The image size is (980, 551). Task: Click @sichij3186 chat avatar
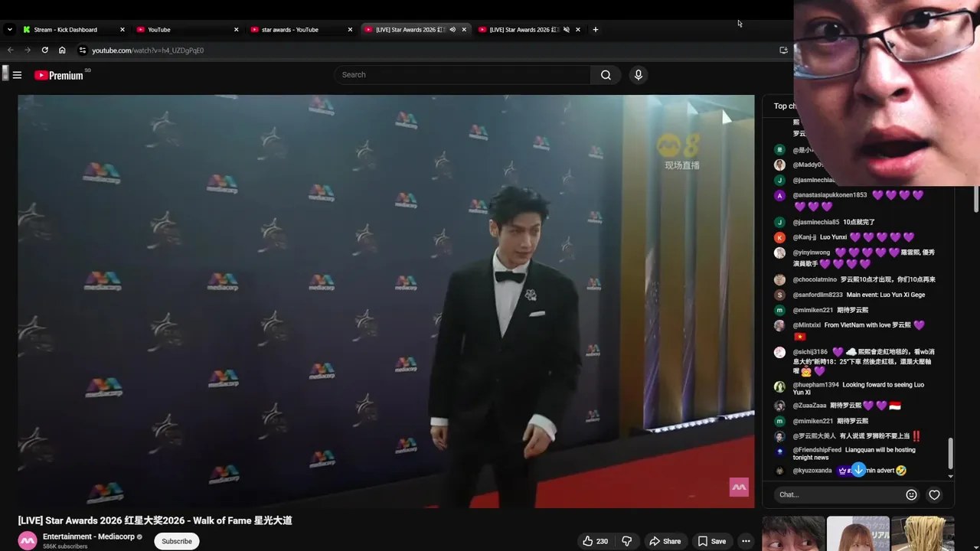(779, 352)
